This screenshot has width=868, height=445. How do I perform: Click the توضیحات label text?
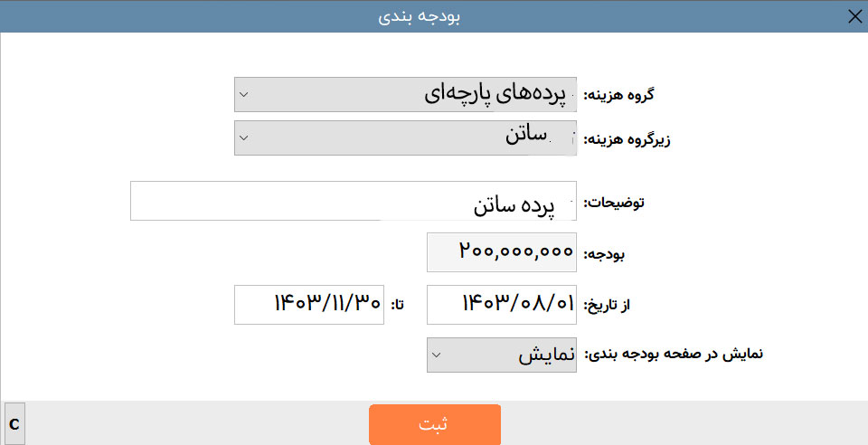pyautogui.click(x=614, y=202)
